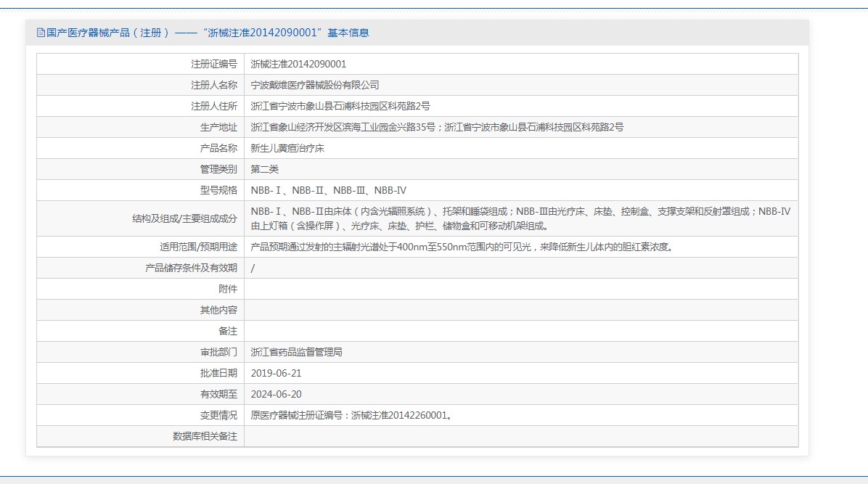Select the 注册人住所 address value
Viewport: 868px width, 484px height.
pyautogui.click(x=340, y=107)
